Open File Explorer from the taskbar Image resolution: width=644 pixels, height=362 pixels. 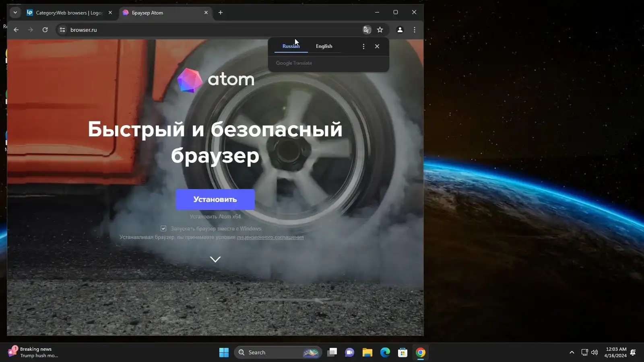[x=367, y=352]
